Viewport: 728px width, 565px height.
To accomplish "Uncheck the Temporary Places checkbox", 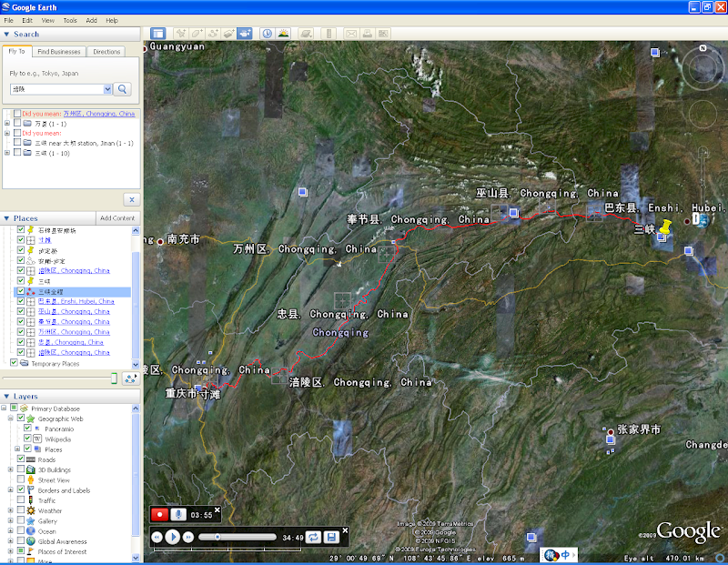I will pyautogui.click(x=14, y=363).
